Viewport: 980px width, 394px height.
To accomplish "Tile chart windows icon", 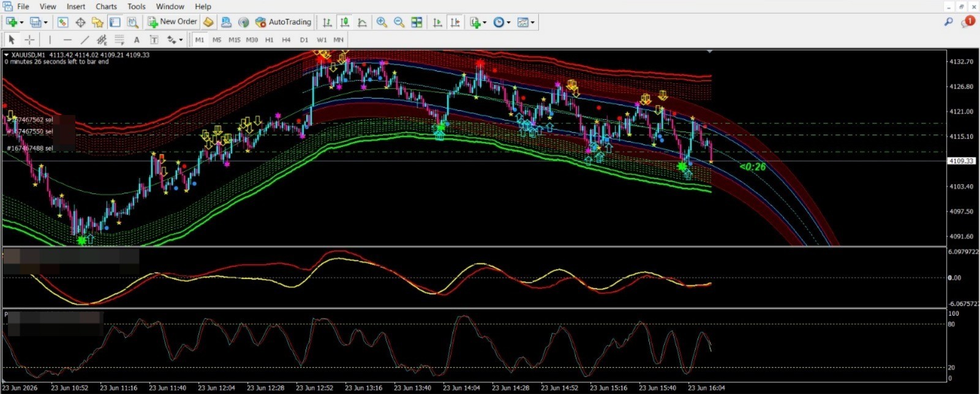I will pos(417,22).
